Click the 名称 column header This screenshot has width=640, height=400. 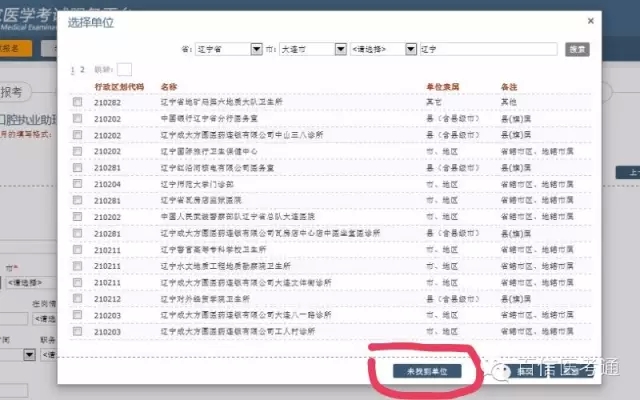pyautogui.click(x=168, y=87)
